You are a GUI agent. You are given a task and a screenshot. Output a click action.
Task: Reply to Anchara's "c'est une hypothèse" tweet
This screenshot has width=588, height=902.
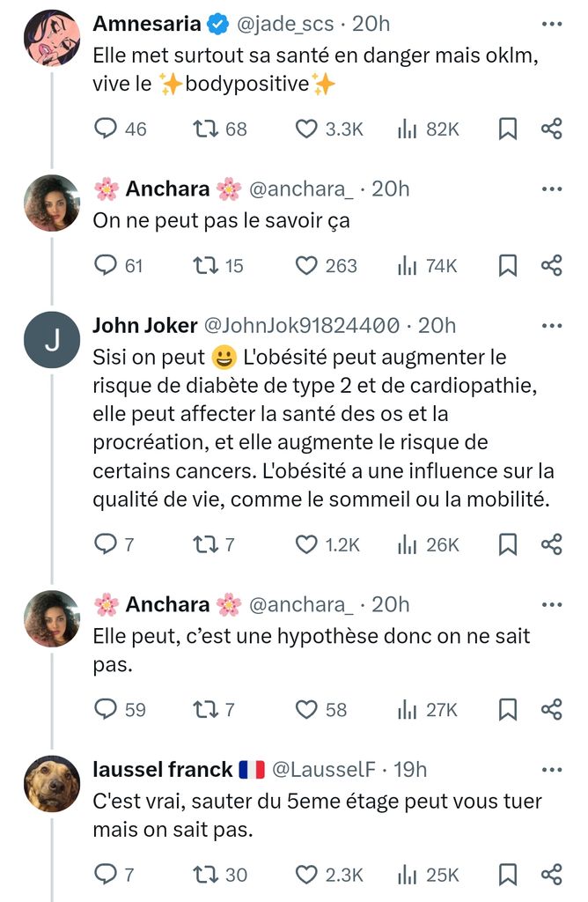[x=106, y=709]
